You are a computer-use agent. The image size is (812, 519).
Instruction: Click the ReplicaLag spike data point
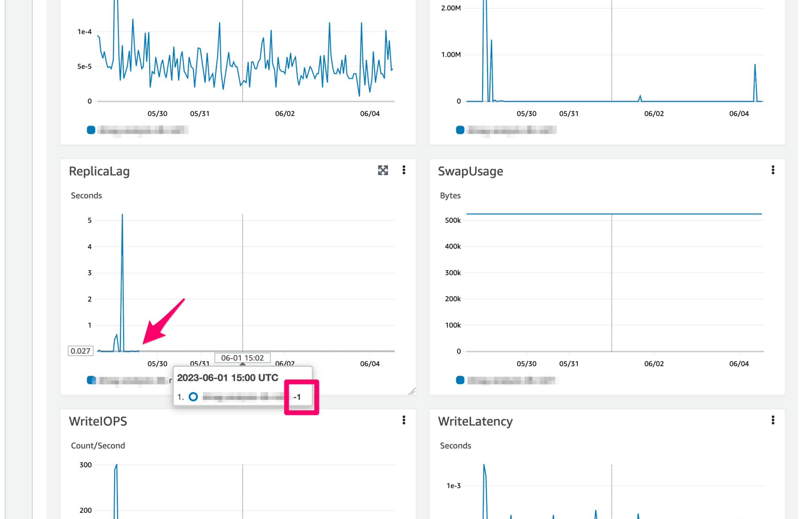coord(122,214)
